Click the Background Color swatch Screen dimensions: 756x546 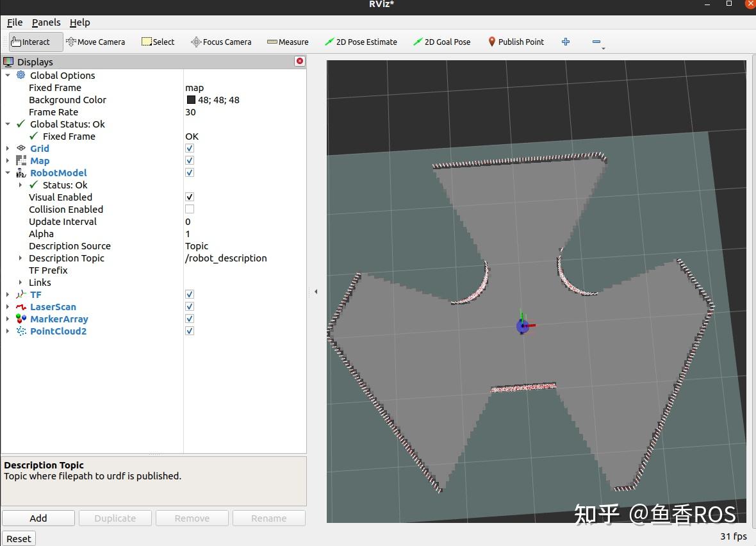191,100
